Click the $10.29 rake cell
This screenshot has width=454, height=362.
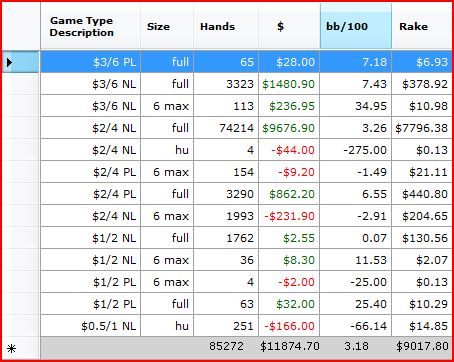pyautogui.click(x=422, y=304)
